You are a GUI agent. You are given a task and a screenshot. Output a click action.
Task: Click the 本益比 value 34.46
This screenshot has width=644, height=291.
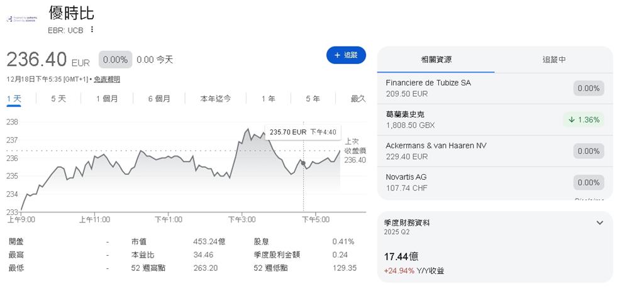203,255
